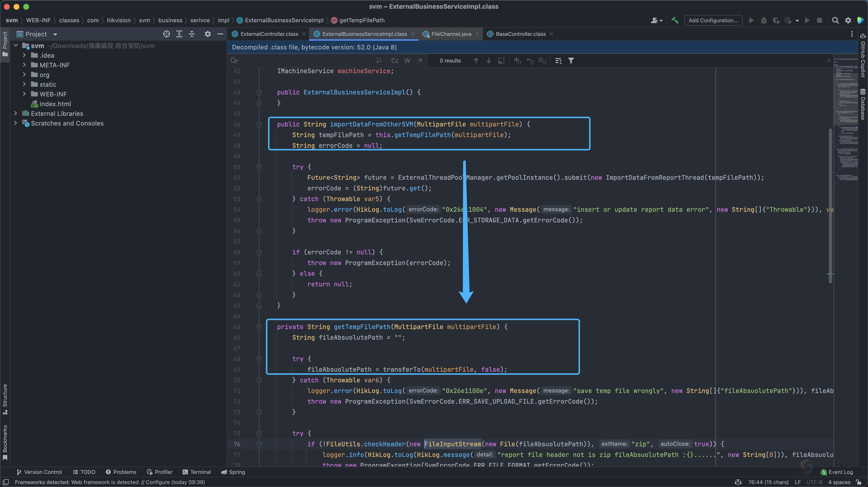Image resolution: width=868 pixels, height=487 pixels.
Task: Go to next search occurrence arrow
Action: pyautogui.click(x=488, y=61)
